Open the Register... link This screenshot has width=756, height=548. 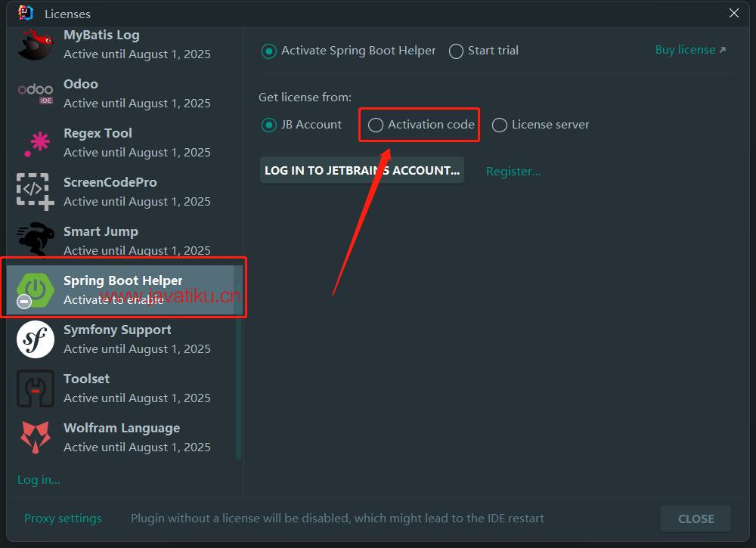(513, 171)
